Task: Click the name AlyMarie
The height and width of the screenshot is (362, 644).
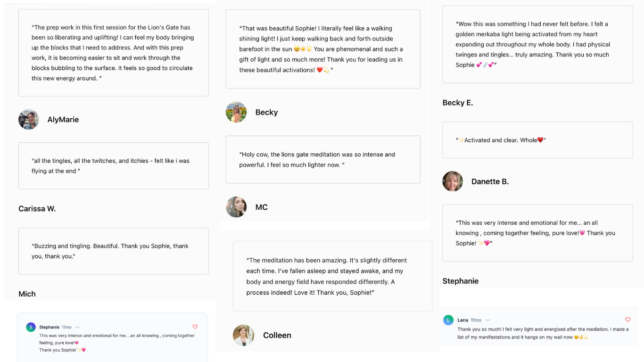Action: click(x=63, y=120)
